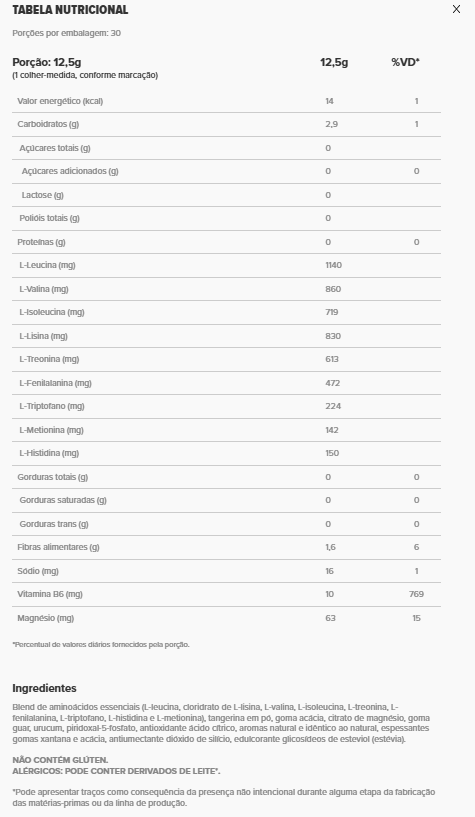
Task: Click the 769 %VD value
Action: click(416, 594)
